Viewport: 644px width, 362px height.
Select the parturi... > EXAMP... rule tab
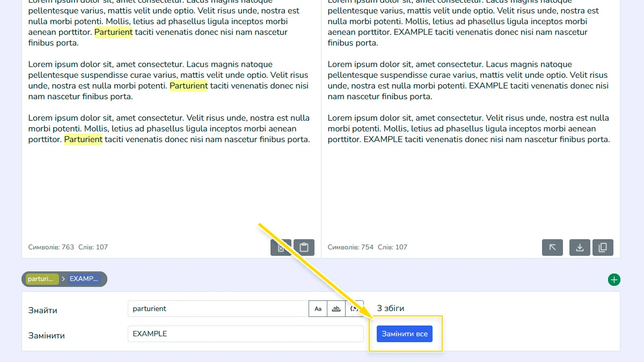(x=64, y=279)
